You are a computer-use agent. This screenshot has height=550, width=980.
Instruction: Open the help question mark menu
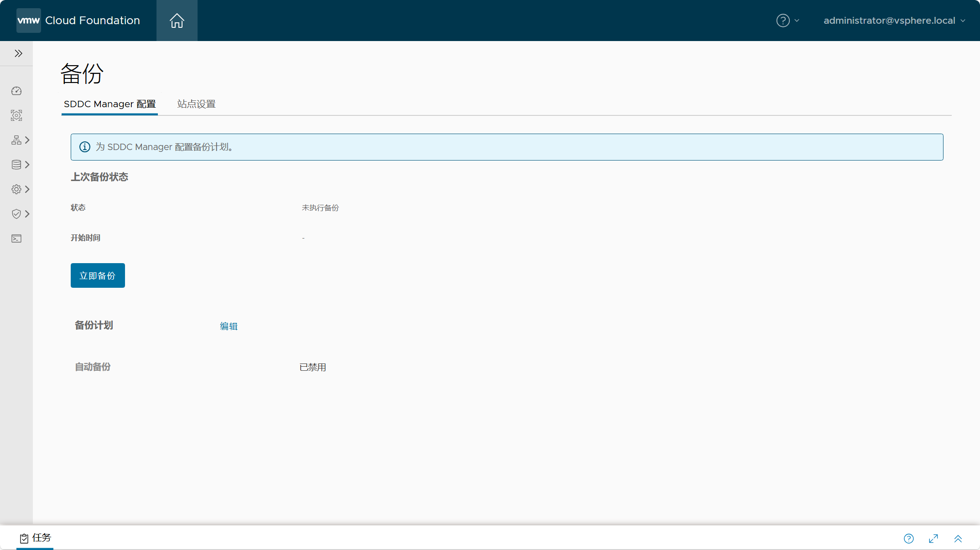click(783, 21)
